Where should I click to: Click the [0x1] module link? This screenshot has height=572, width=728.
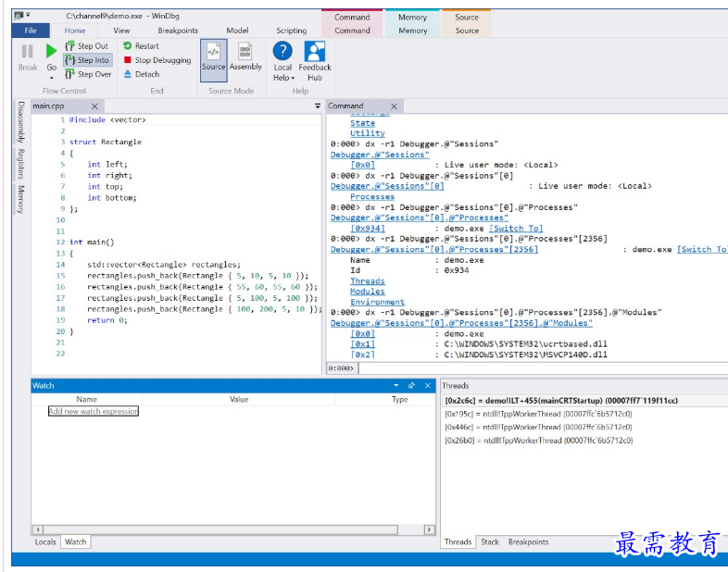coord(362,344)
